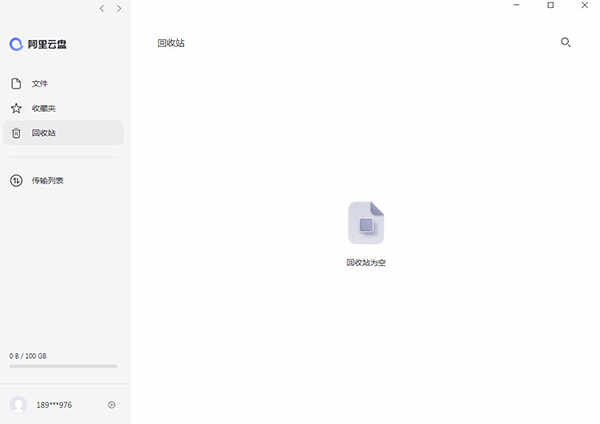This screenshot has width=600, height=424.
Task: Click the 传输列表 transfer arrows icon
Action: [x=16, y=180]
